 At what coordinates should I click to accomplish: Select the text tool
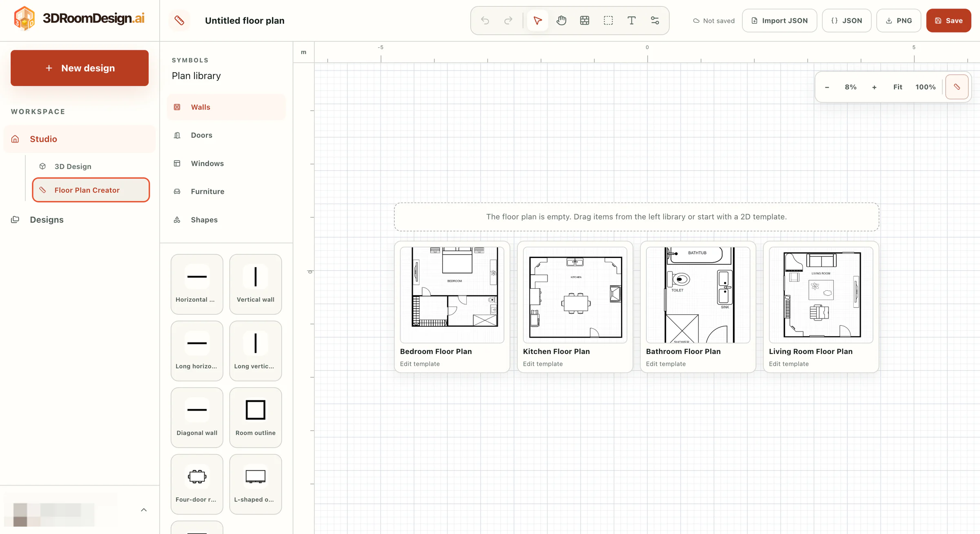pyautogui.click(x=632, y=20)
